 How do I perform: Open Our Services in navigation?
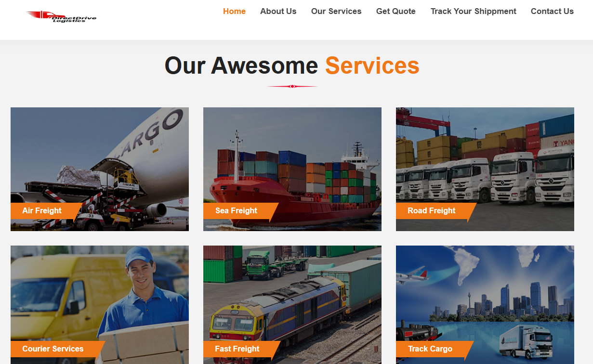pos(336,11)
